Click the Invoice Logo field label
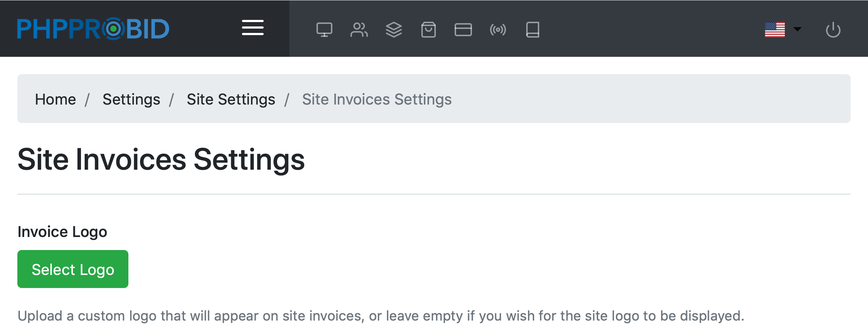868x326 pixels. click(62, 232)
